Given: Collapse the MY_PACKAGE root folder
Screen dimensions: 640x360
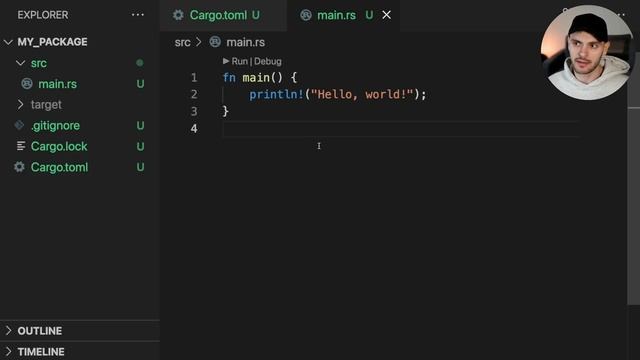Looking at the screenshot, I should (x=8, y=42).
